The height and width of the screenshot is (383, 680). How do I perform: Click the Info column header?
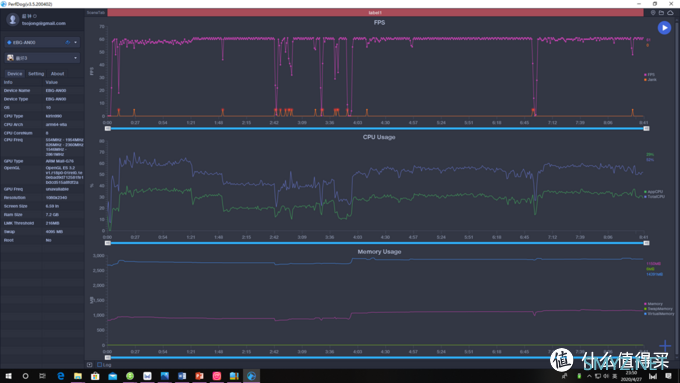pos(8,82)
